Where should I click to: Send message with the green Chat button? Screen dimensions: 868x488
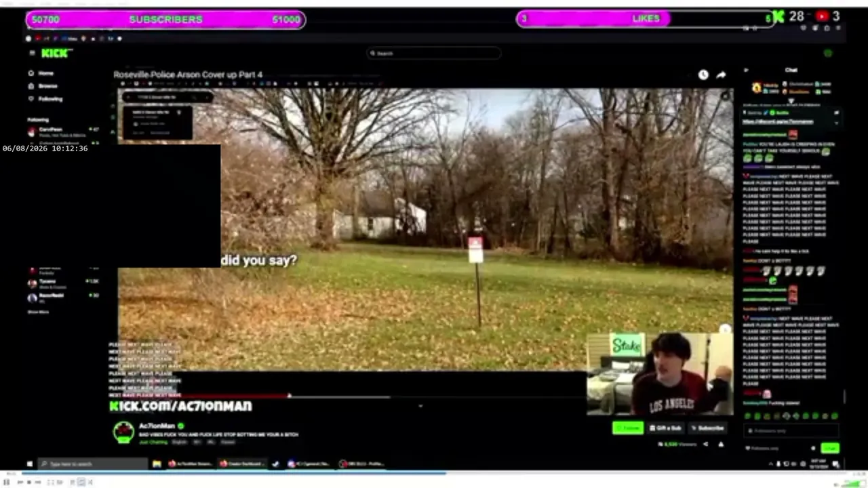click(830, 448)
